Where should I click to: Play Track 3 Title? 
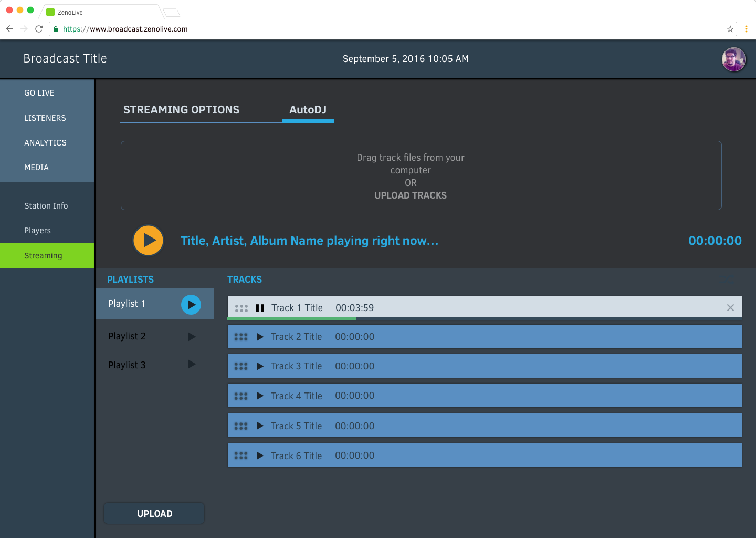pyautogui.click(x=260, y=366)
